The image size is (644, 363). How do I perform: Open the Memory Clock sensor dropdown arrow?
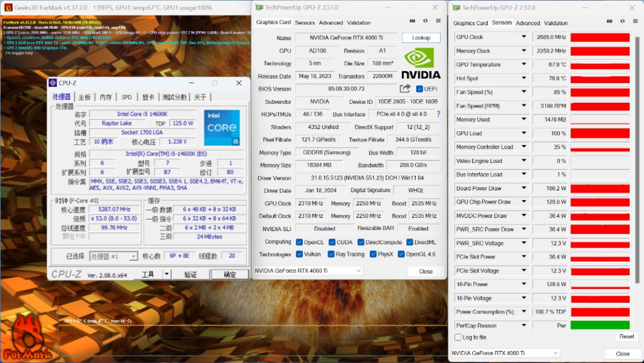click(524, 51)
